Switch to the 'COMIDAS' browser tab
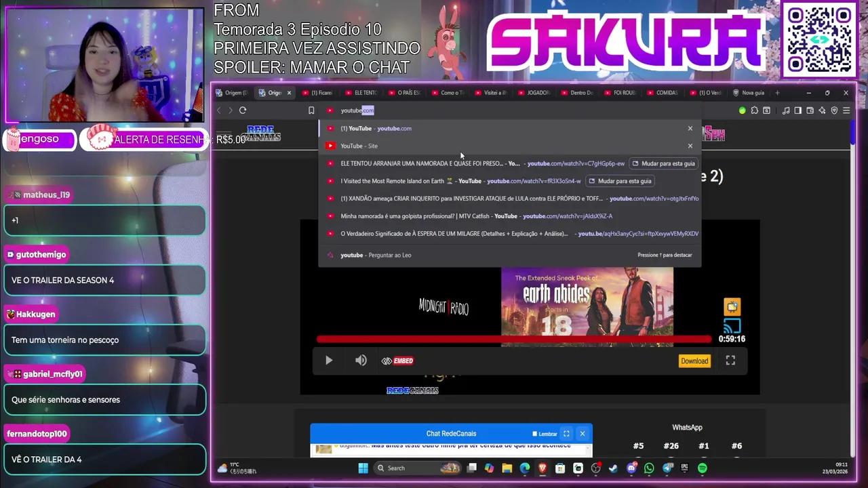Viewport: 868px width, 488px height. click(x=663, y=93)
